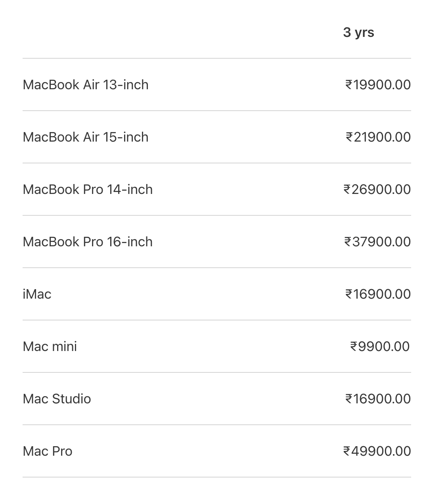Select the MacBook Air 13-inch row label
The height and width of the screenshot is (491, 448).
(86, 84)
